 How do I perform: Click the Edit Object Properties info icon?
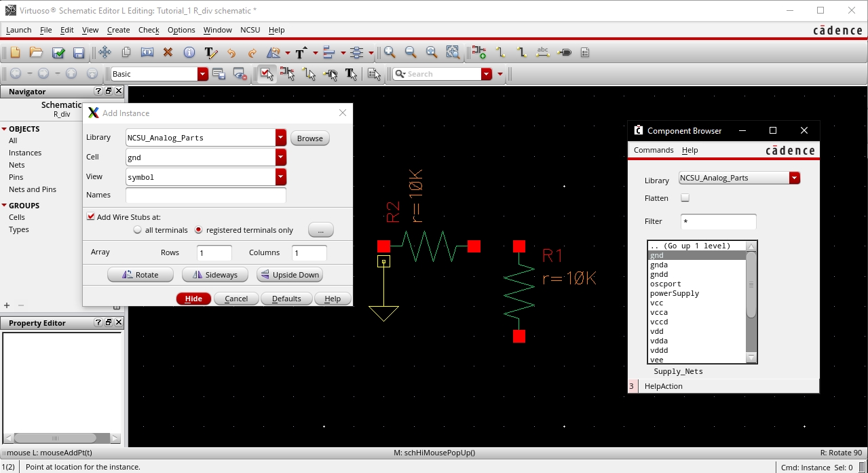pyautogui.click(x=189, y=53)
